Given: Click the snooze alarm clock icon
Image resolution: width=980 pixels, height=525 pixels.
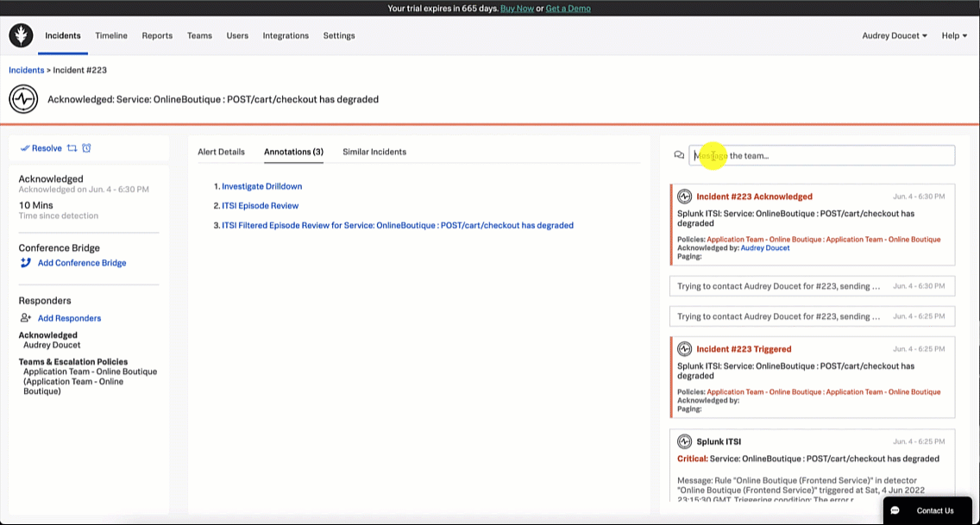Looking at the screenshot, I should coord(86,148).
